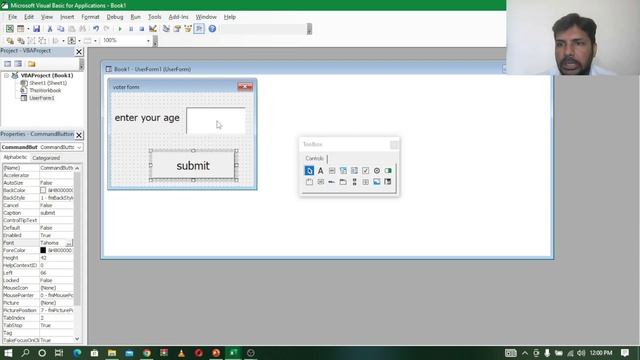This screenshot has height=360, width=640.
Task: Select the submit button on the form
Action: (x=193, y=165)
